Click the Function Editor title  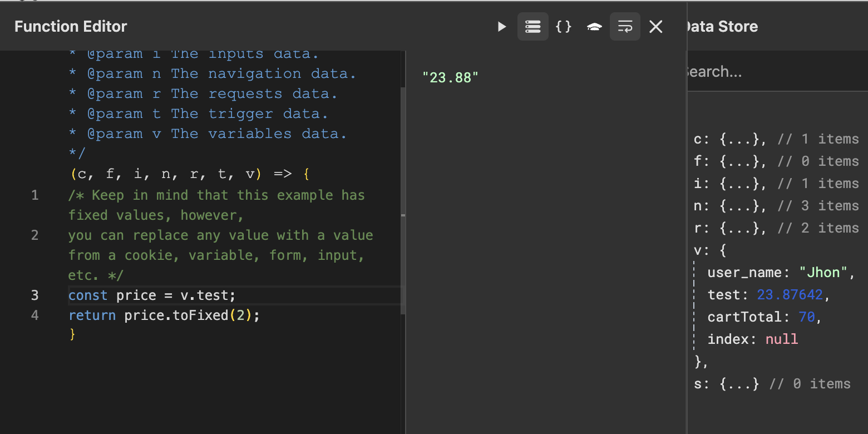coord(71,27)
